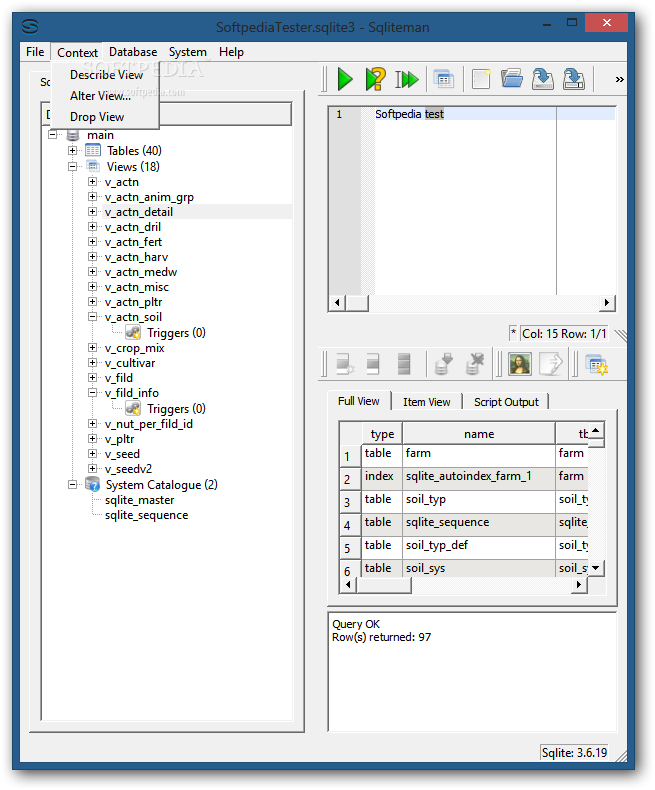Click the remove row icon
Viewport: 655px width, 790px height.
point(373,364)
